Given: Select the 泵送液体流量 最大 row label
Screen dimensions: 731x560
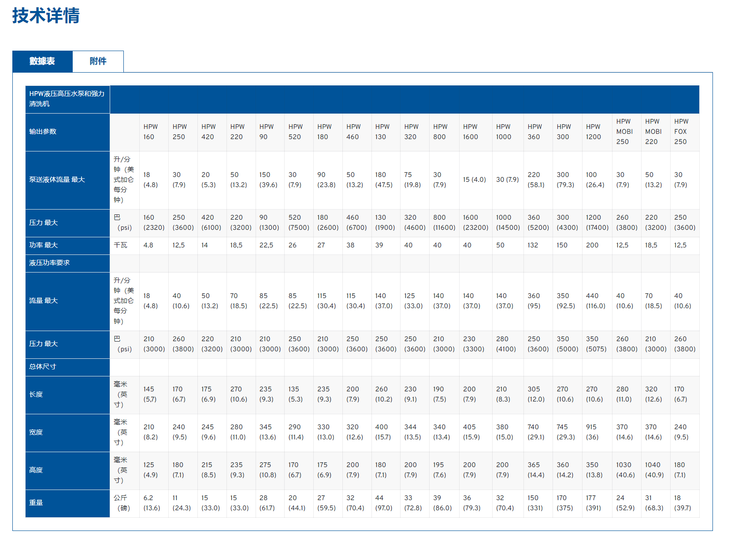Looking at the screenshot, I should [57, 180].
